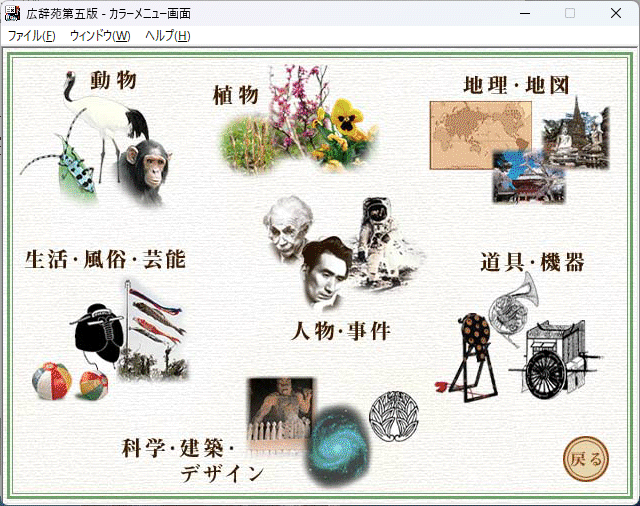Viewport: 640px width, 506px height.
Task: Click the smaller temari ball
Action: 94,386
